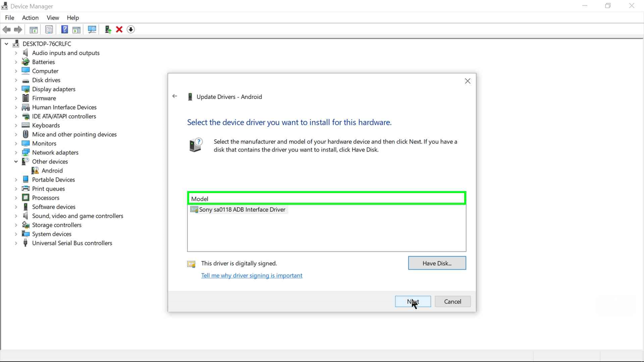Expand the Portable Devices category
644x362 pixels.
pyautogui.click(x=16, y=179)
